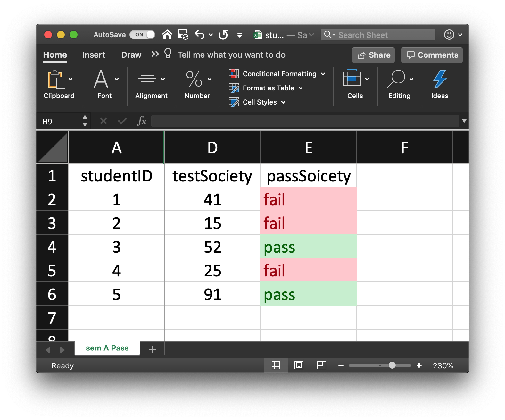Open Conditional Formatting menu
Screen dimensions: 505x420
277,74
